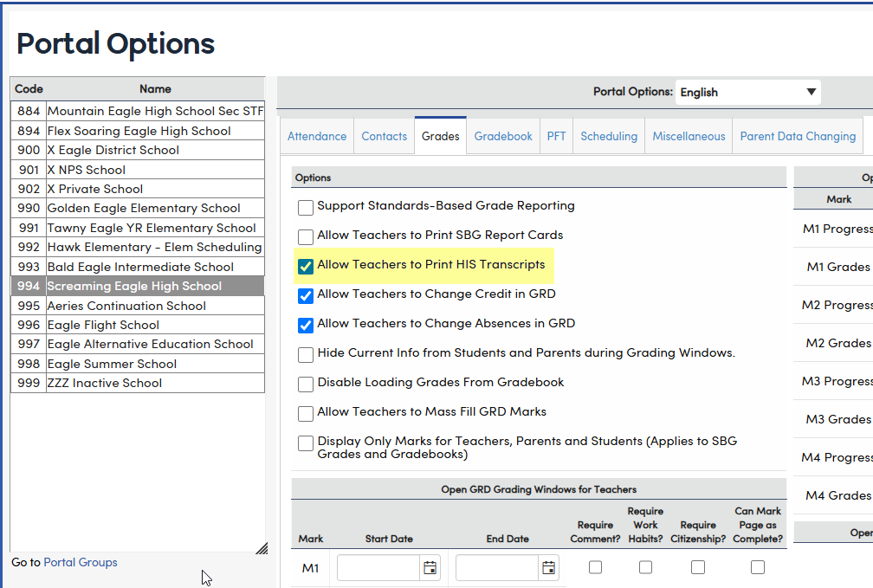Screen dimensions: 873x588
Task: Check Hide Current Info during Grading Windows
Action: 306,355
